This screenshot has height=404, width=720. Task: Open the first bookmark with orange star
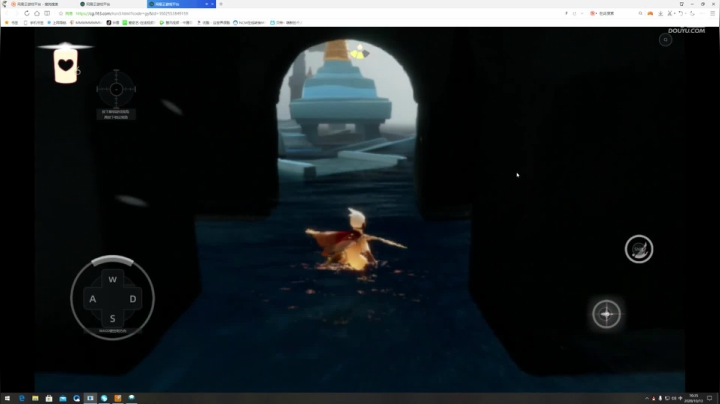(x=11, y=22)
